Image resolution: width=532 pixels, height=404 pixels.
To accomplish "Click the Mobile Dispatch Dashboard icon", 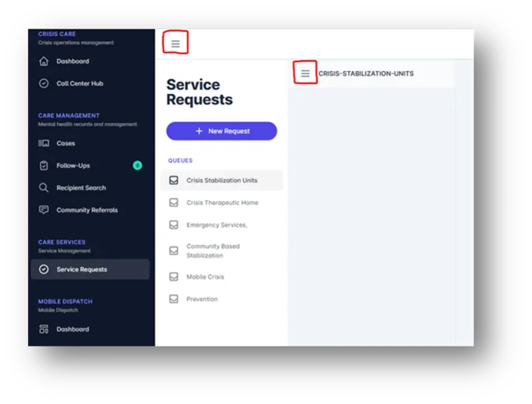I will (44, 329).
